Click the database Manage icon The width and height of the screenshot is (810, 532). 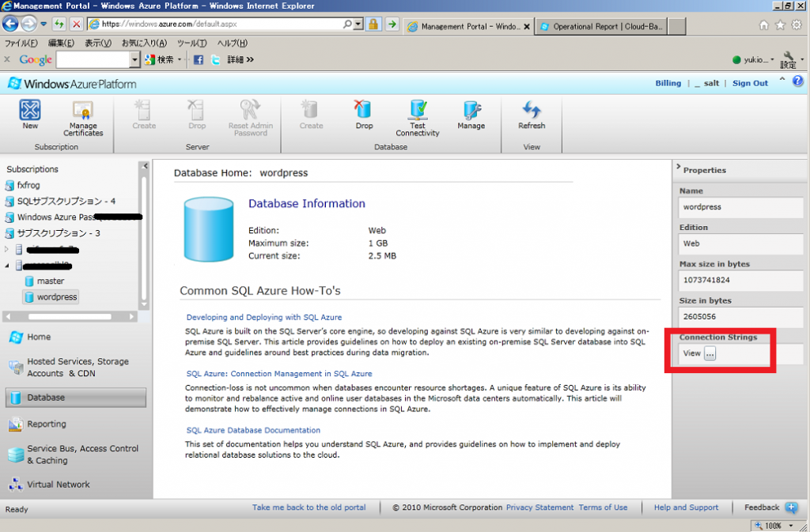(x=471, y=111)
